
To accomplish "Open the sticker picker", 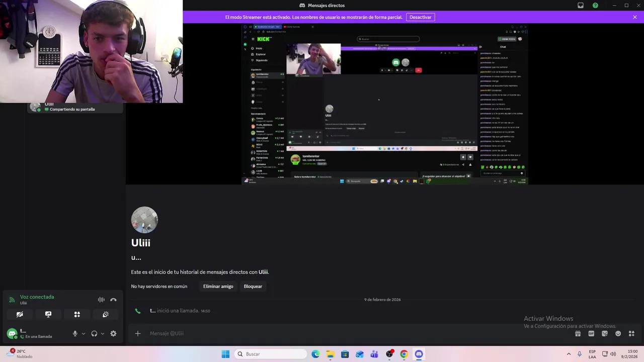I will [605, 333].
